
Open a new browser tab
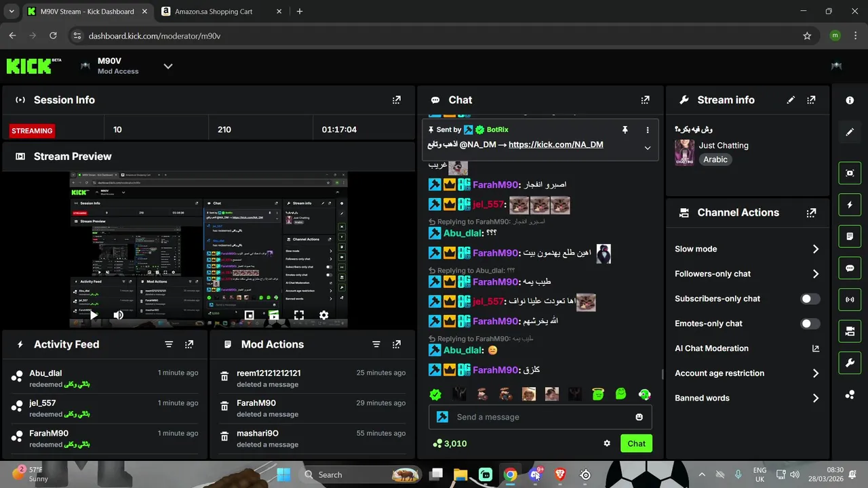tap(300, 12)
